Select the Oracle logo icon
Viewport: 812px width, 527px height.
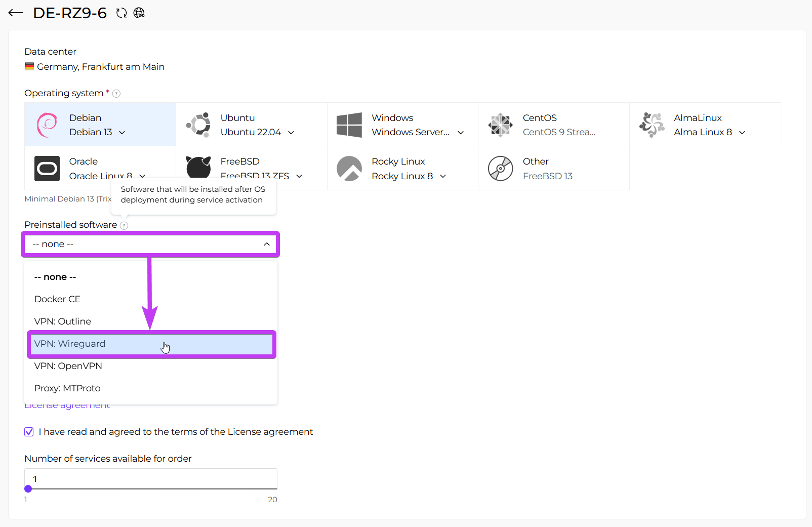pyautogui.click(x=47, y=169)
